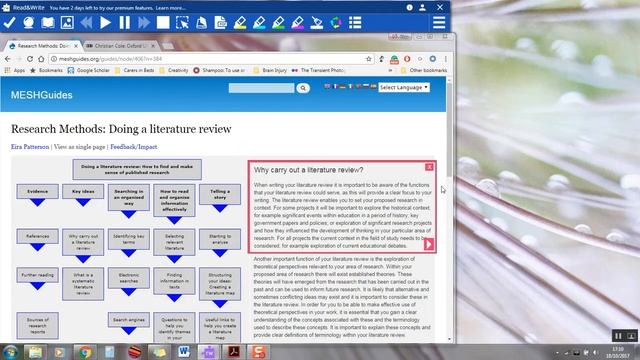The image size is (640, 360).
Task: Open the Creativity bookmark folder
Action: tap(174, 70)
